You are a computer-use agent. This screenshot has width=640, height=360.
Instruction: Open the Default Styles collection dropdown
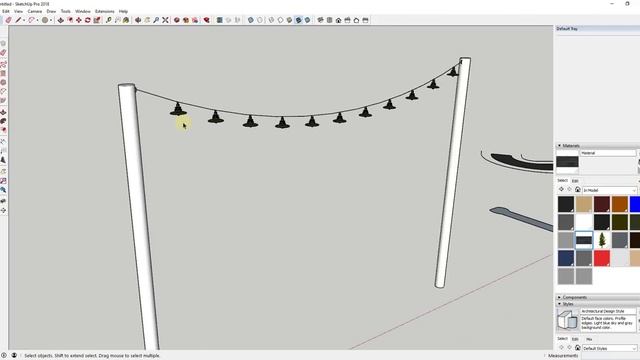point(609,348)
